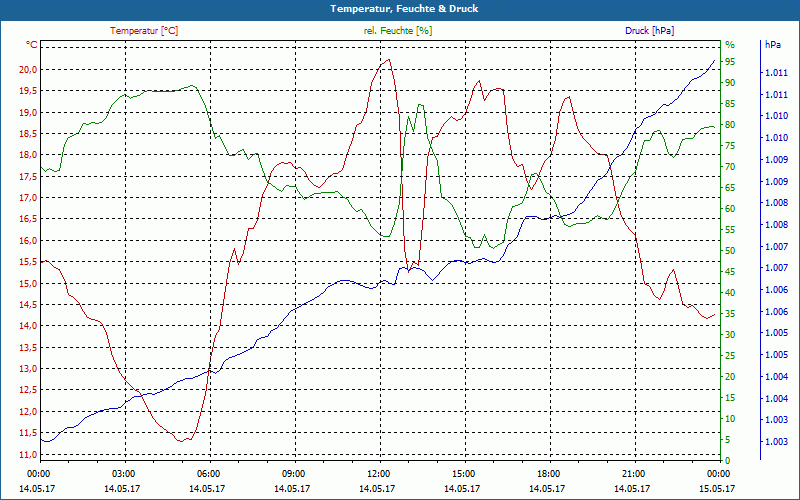Click the '15,5' temperature axis value
The width and height of the screenshot is (800, 500).
[x=29, y=262]
